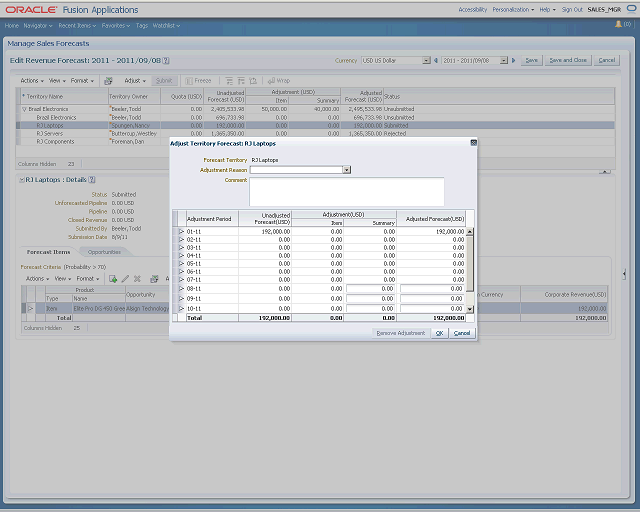Expand adjustment period 06-11 row
Image resolution: width=640 pixels, height=512 pixels.
coord(182,272)
